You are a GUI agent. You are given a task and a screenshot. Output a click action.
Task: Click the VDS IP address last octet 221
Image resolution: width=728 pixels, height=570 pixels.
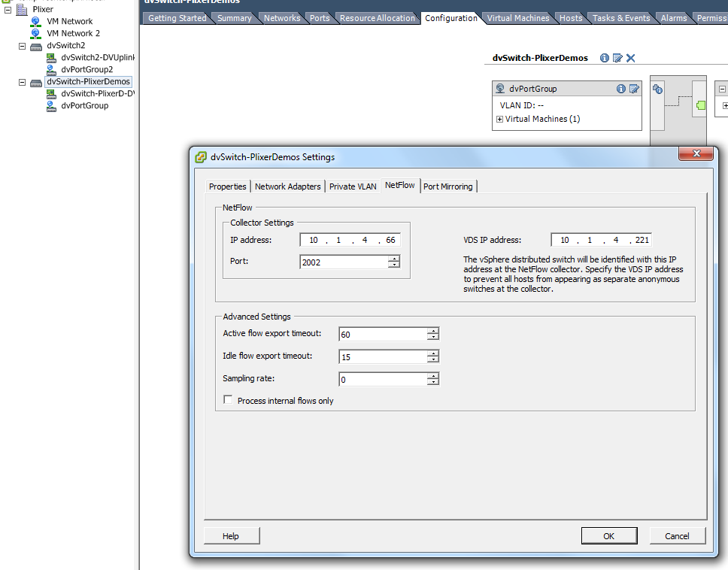tap(642, 240)
